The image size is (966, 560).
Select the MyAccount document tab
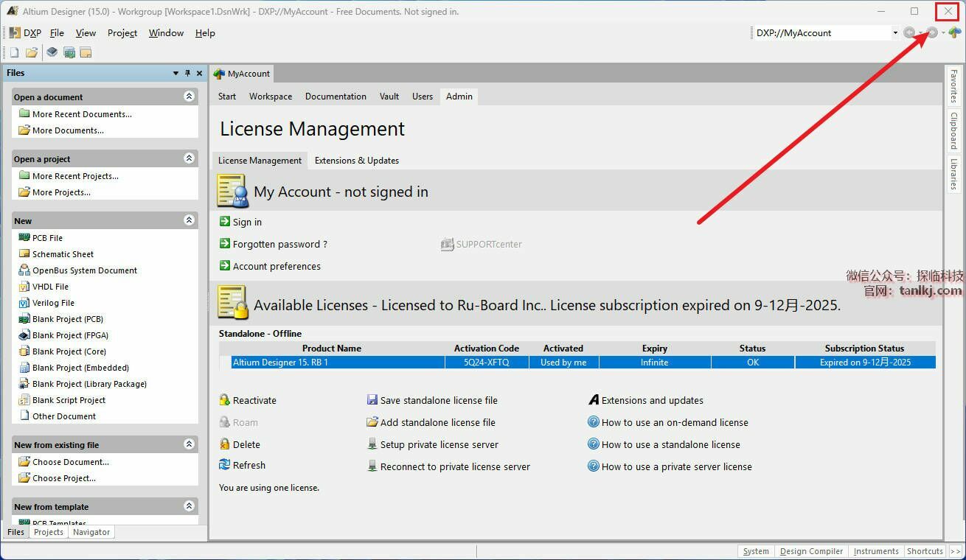242,74
